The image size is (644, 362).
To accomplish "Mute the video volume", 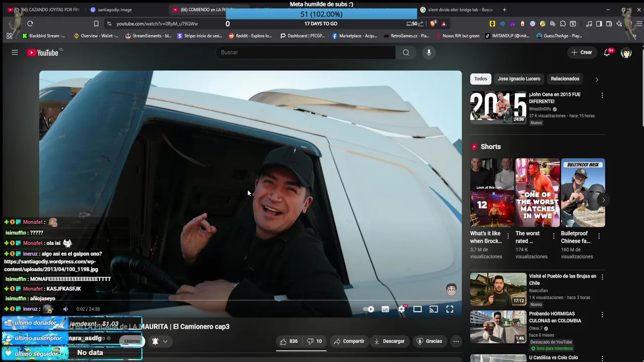I will coord(65,309).
